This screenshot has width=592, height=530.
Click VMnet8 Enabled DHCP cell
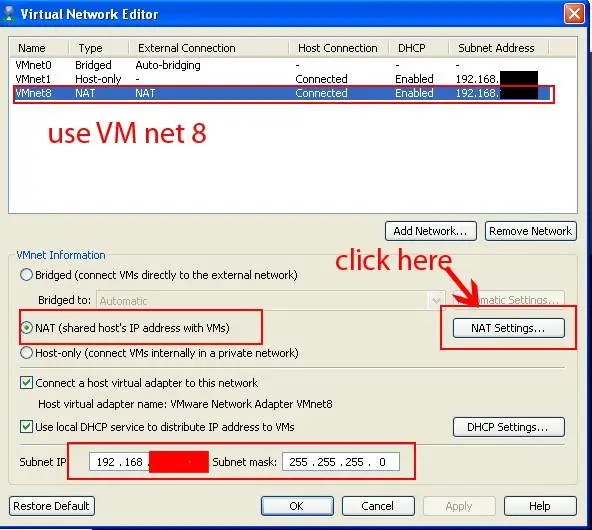click(x=414, y=93)
